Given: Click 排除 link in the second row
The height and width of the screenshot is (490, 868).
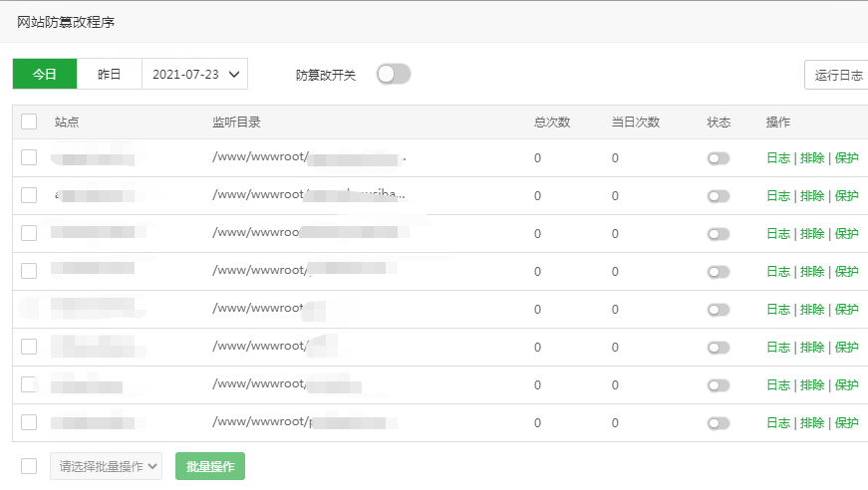Looking at the screenshot, I should [x=812, y=195].
